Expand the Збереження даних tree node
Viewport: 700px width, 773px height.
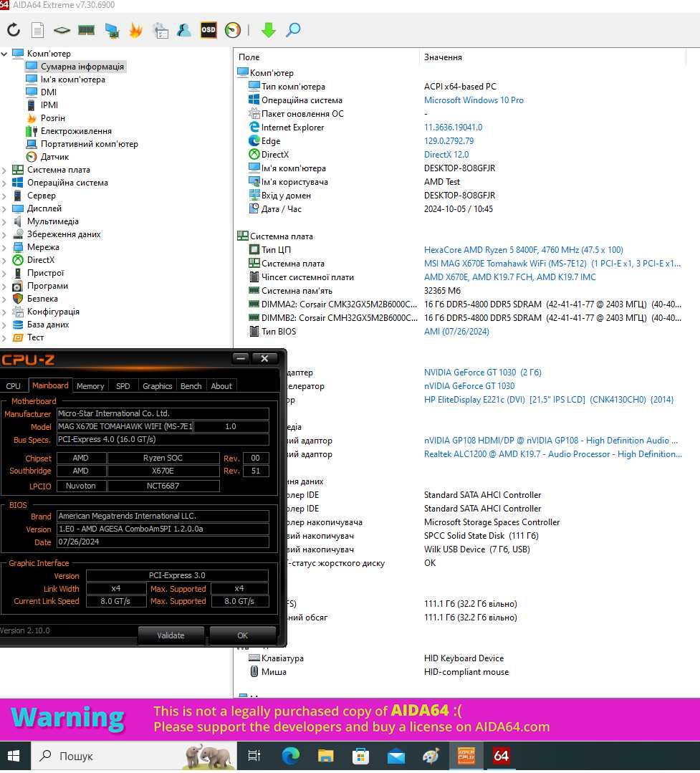[x=4, y=235]
